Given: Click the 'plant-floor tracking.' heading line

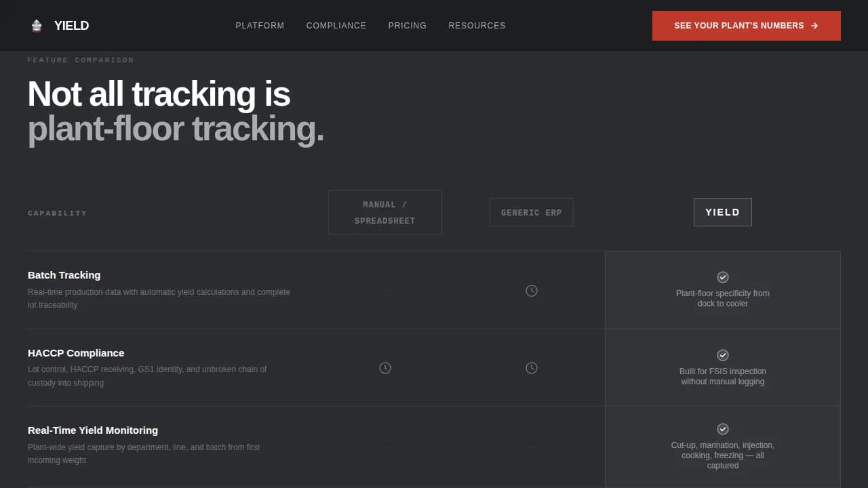Looking at the screenshot, I should coord(176,129).
